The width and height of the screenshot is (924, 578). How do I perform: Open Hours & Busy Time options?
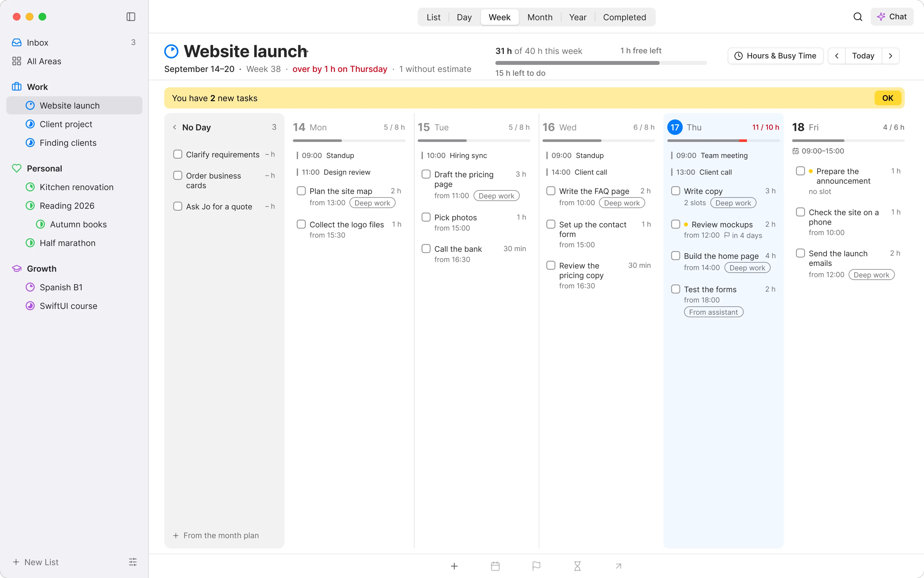pyautogui.click(x=775, y=56)
